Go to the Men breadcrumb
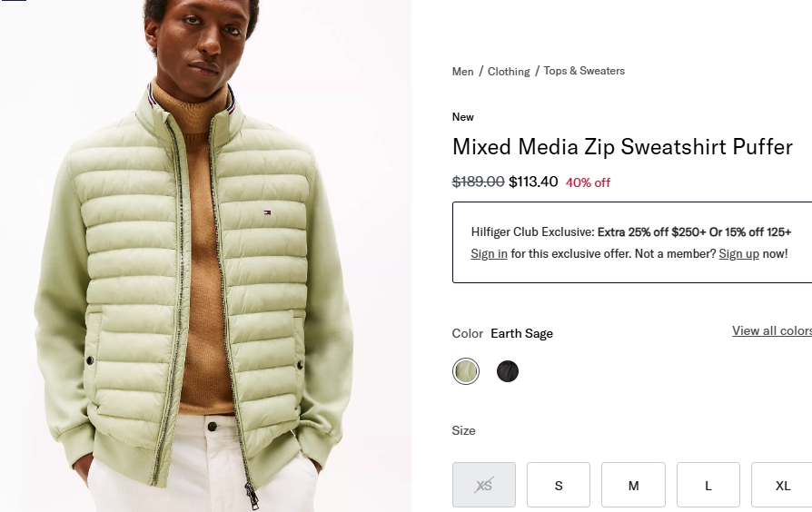The height and width of the screenshot is (512, 812). coord(463,72)
